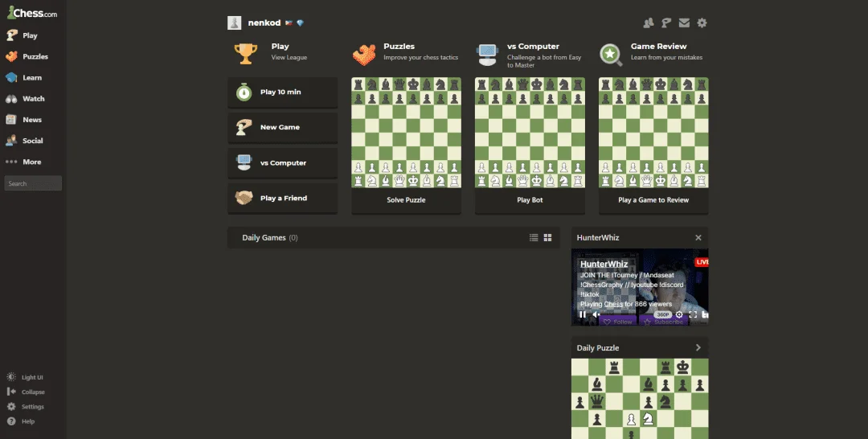
Task: Click the Play Bot board thumbnail
Action: click(x=530, y=133)
